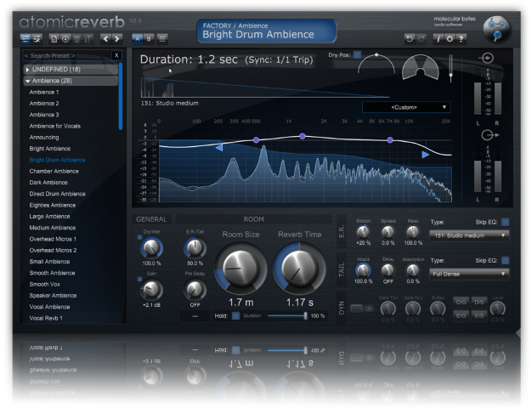The height and width of the screenshot is (408, 532).
Task: Toggle Skip EQ for early reflections
Action: (x=505, y=222)
